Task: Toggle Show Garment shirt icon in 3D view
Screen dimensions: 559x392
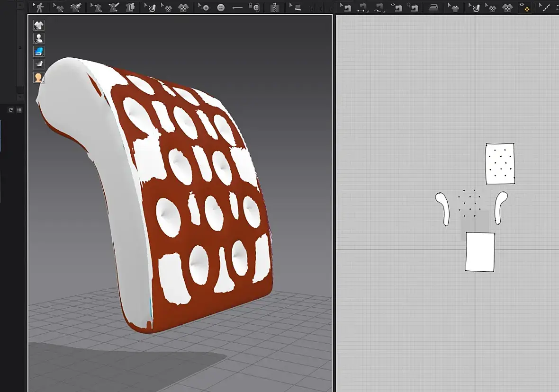Action: pyautogui.click(x=39, y=25)
